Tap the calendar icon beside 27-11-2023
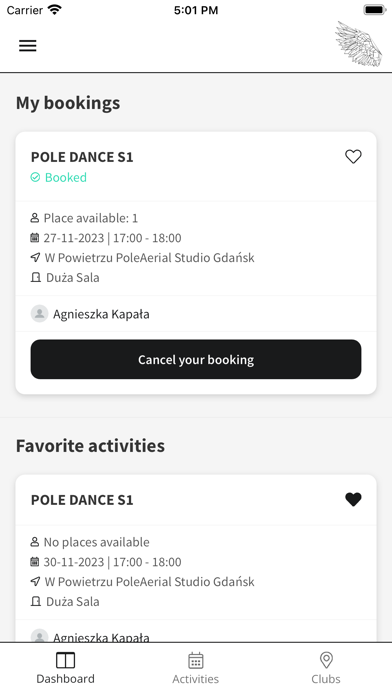The height and width of the screenshot is (696, 392). tap(35, 238)
